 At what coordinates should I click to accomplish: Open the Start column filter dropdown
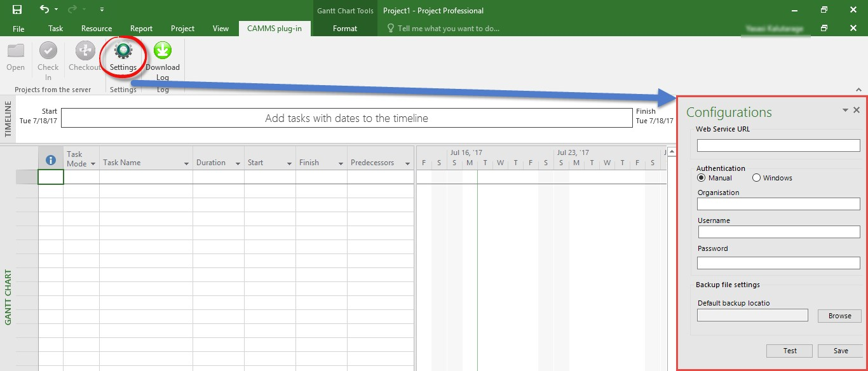(289, 164)
